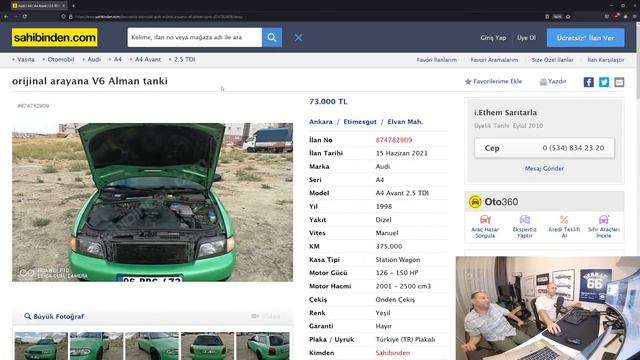This screenshot has width=640, height=360.
Task: Open Favori İlanlarım link
Action: coord(436,60)
